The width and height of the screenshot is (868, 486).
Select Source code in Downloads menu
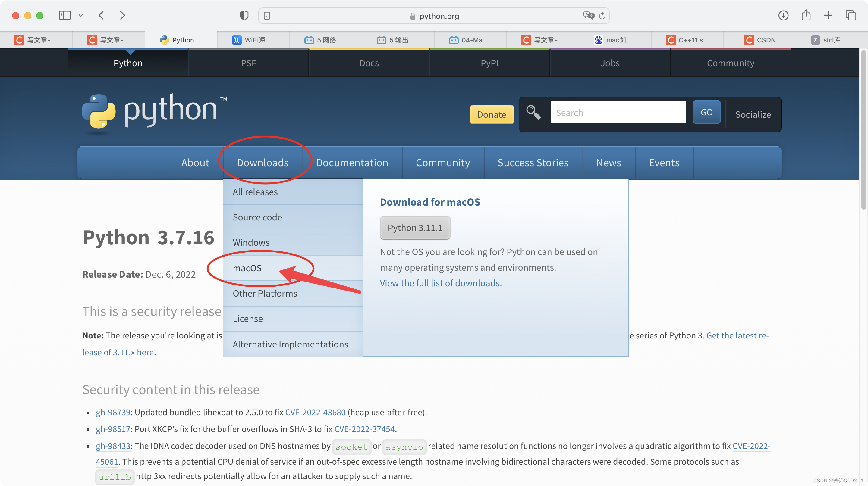coord(293,217)
